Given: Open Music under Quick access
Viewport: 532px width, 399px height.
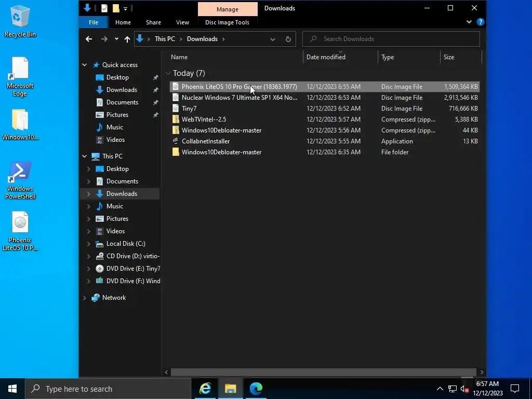Looking at the screenshot, I should 114,127.
